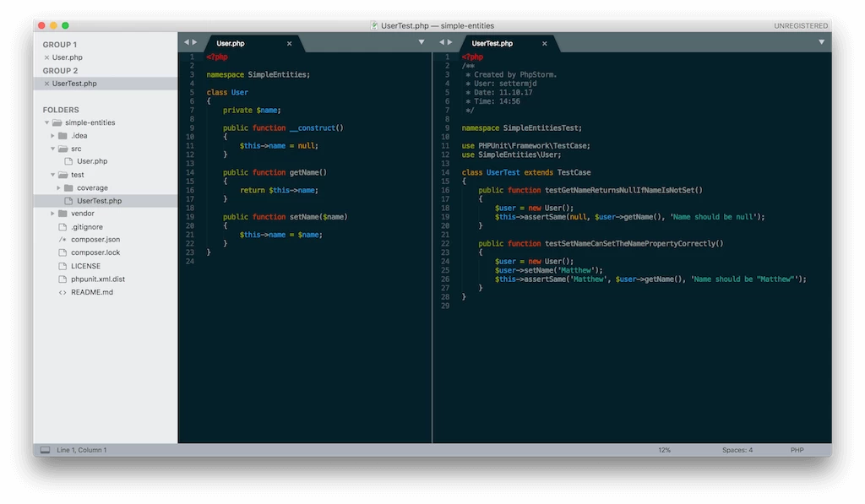The image size is (865, 504).
Task: Open README.md in the folder tree
Action: point(91,292)
